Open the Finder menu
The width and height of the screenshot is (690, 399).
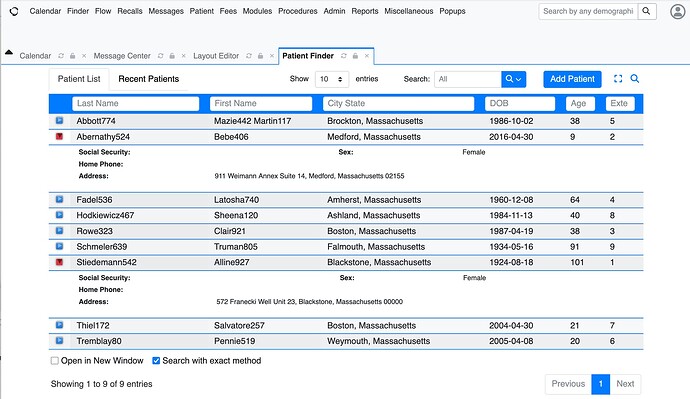78,11
